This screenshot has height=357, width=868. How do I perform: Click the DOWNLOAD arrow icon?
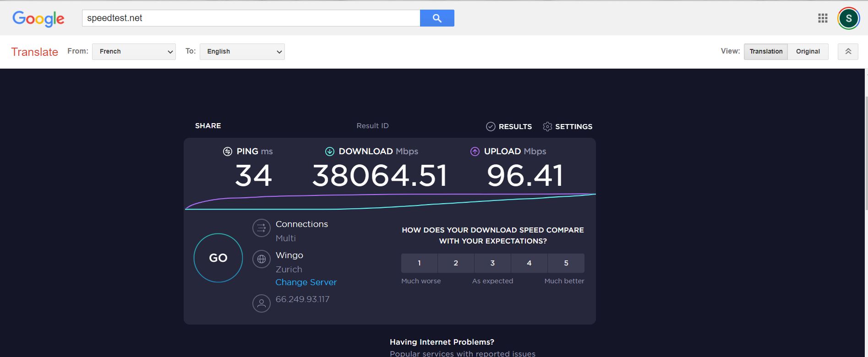point(329,151)
